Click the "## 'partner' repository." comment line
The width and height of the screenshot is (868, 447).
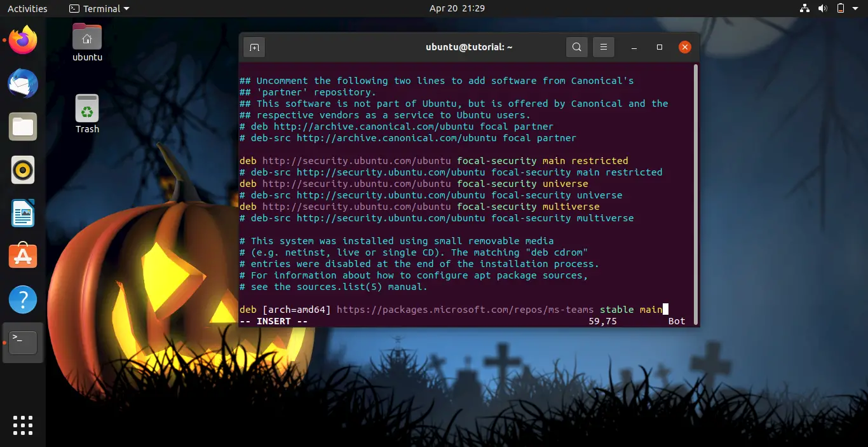(x=308, y=92)
